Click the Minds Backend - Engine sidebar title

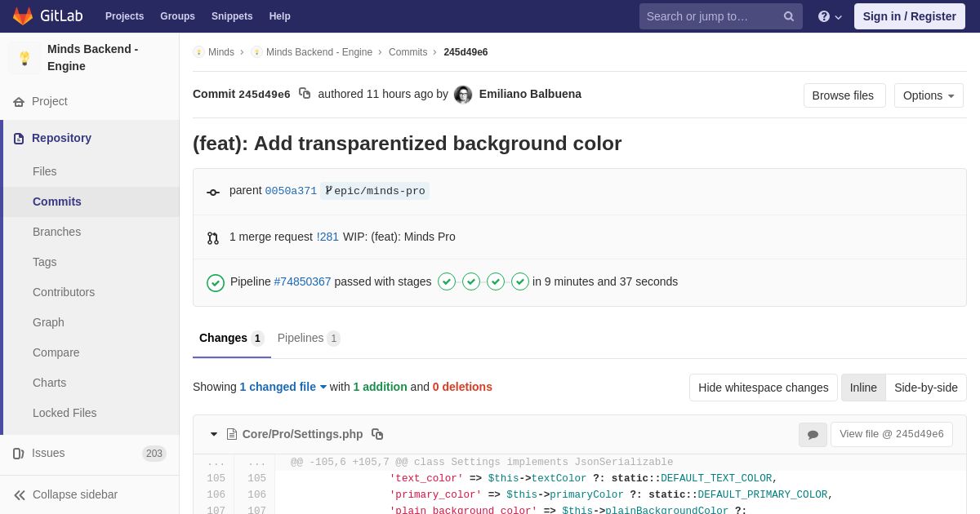[92, 58]
